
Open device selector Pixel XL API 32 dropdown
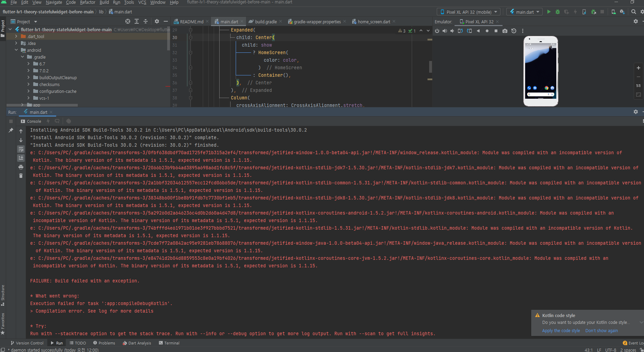469,12
